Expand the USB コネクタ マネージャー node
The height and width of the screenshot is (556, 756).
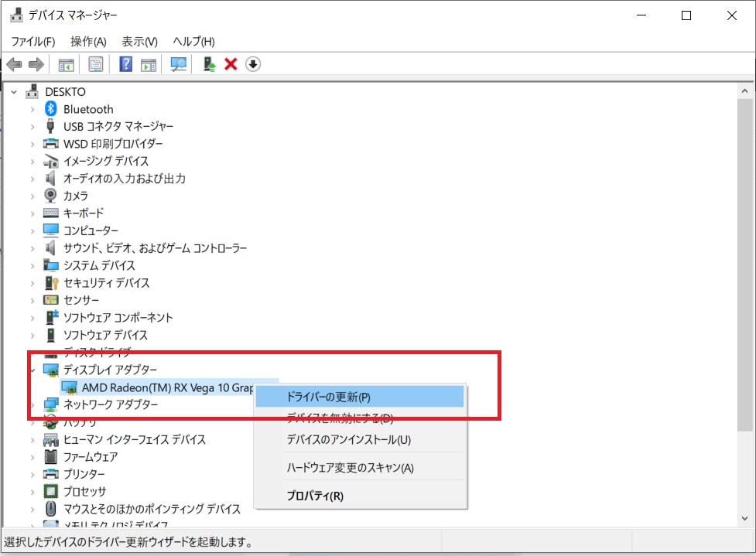[32, 127]
